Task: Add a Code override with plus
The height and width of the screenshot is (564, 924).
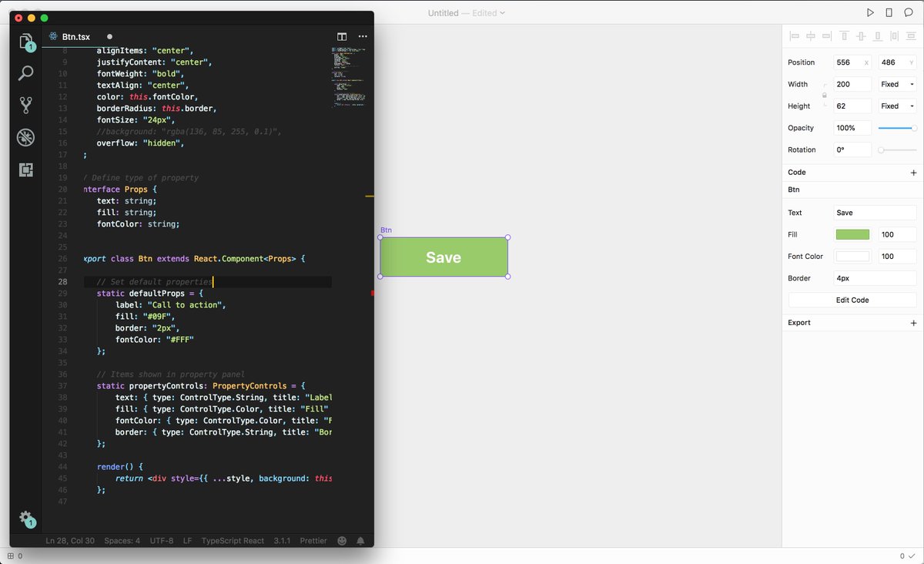Action: click(913, 173)
